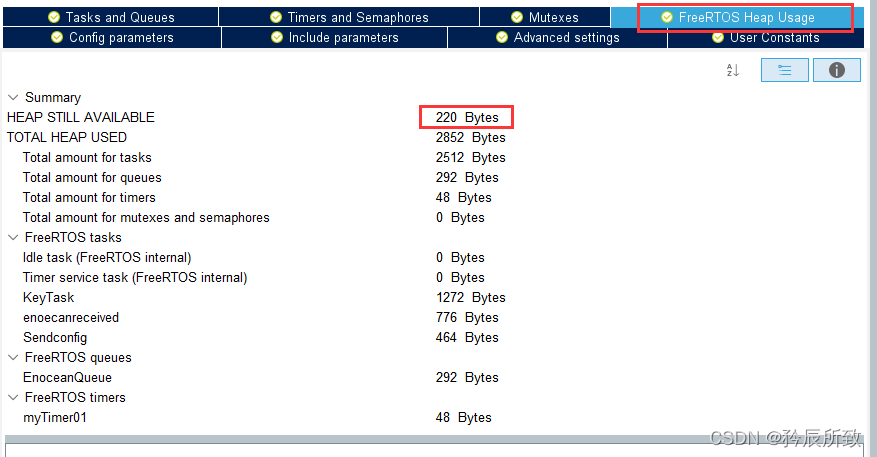
Task: Switch to the categorized list view icon
Action: coord(784,70)
